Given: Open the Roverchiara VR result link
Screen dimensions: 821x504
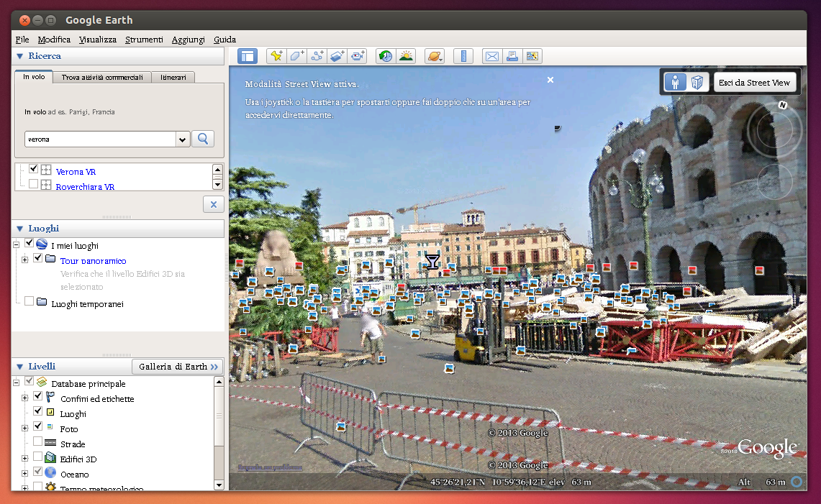Looking at the screenshot, I should tap(85, 187).
